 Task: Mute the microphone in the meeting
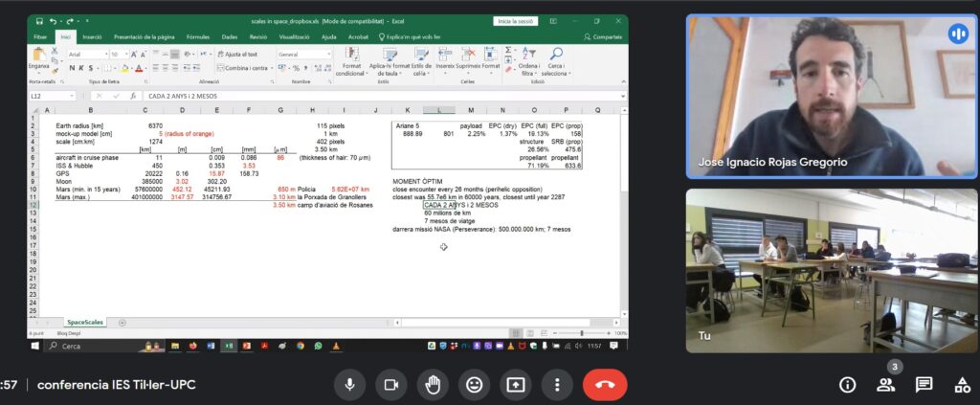(x=349, y=384)
